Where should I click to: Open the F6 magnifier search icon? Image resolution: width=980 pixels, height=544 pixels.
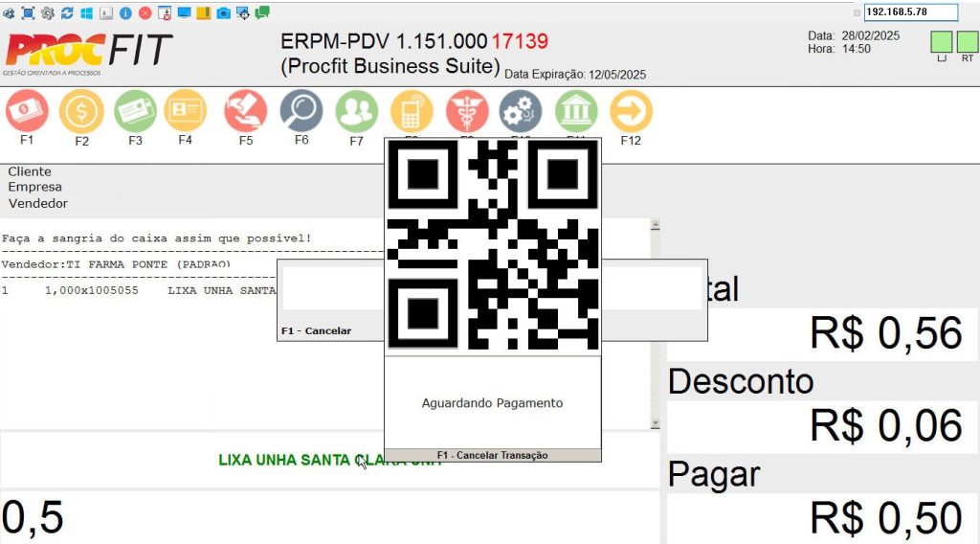click(301, 111)
